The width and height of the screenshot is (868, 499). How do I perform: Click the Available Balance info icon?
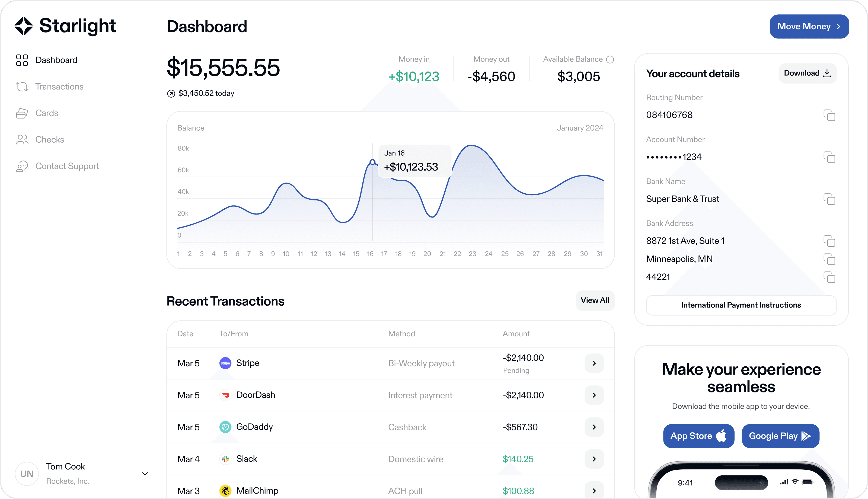610,60
